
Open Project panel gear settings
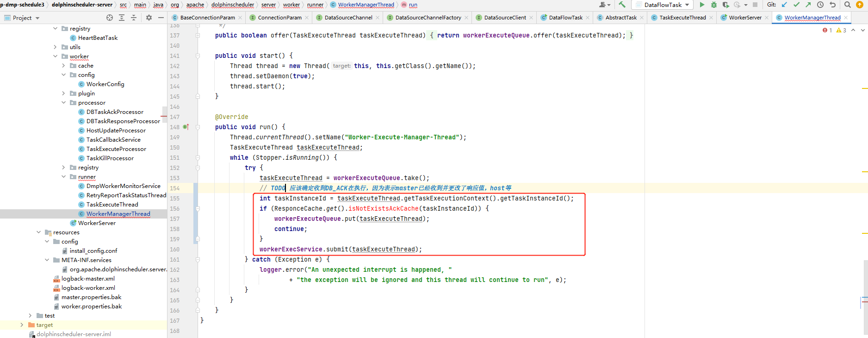click(149, 18)
